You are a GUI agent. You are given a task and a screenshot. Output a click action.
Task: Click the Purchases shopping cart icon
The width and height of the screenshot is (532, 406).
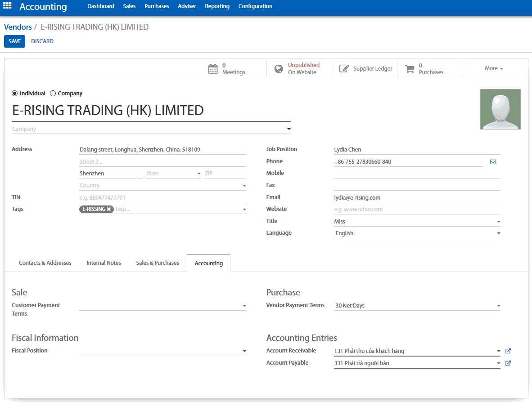[409, 69]
